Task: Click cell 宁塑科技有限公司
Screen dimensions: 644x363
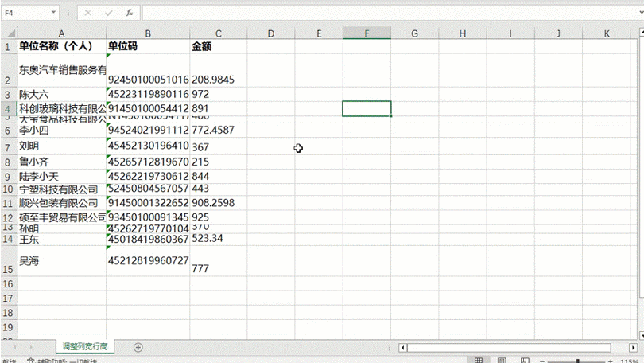Action: click(x=61, y=189)
